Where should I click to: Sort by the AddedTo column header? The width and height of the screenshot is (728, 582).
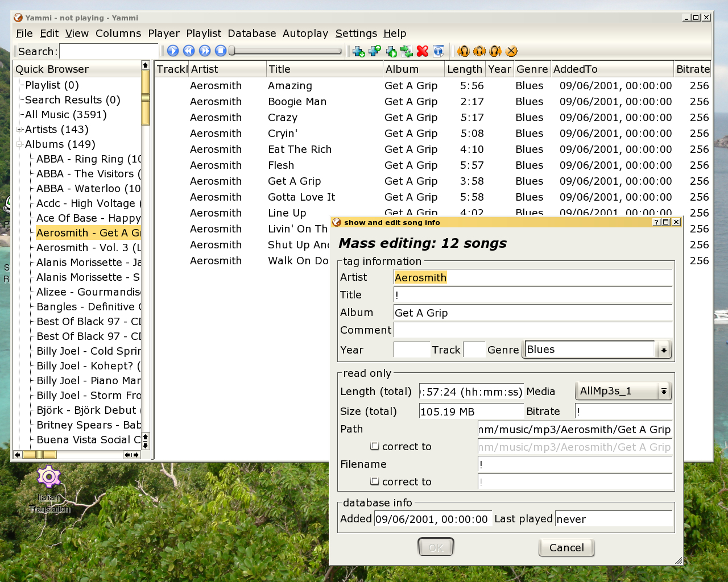612,69
